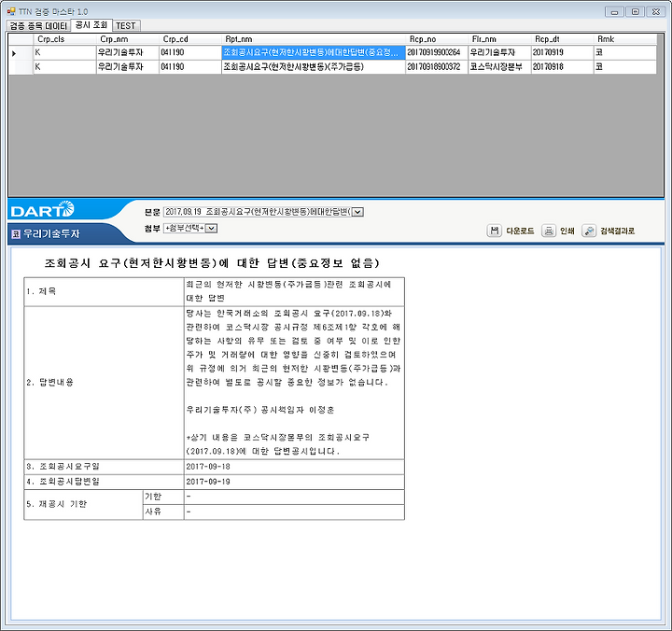Image resolution: width=672 pixels, height=631 pixels.
Task: Sort by the Crp_nm column header
Action: click(x=128, y=39)
